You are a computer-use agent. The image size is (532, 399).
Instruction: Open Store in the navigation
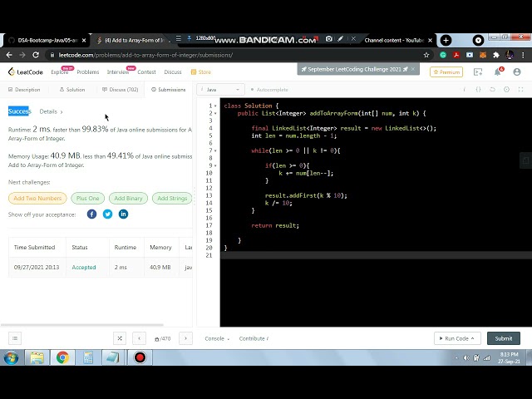point(201,72)
